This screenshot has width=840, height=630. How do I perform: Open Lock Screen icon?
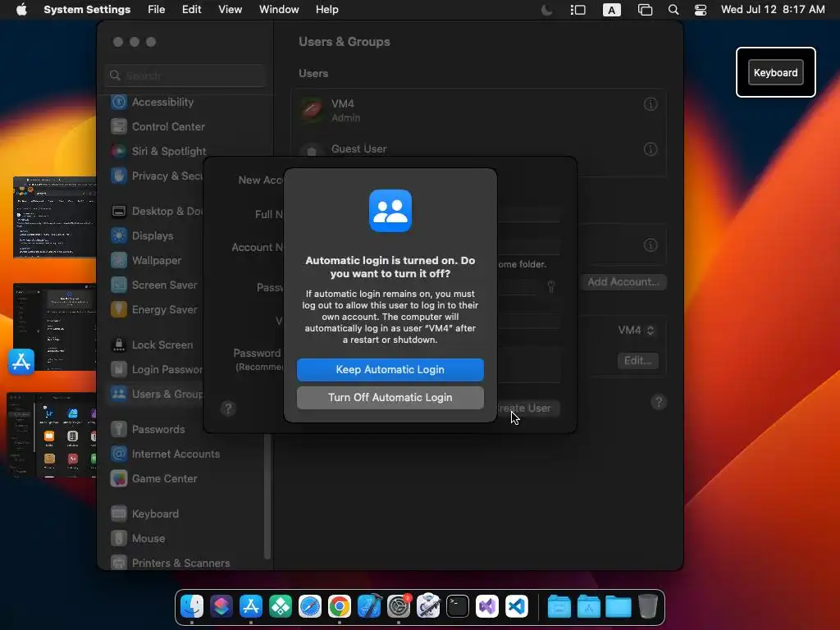pyautogui.click(x=119, y=345)
